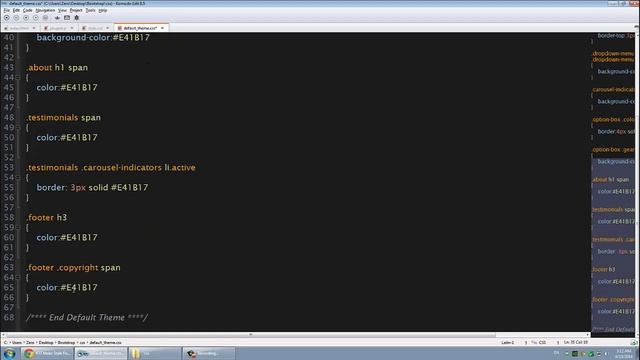Open the Tools menu
The height and width of the screenshot is (360, 640).
(90, 10)
